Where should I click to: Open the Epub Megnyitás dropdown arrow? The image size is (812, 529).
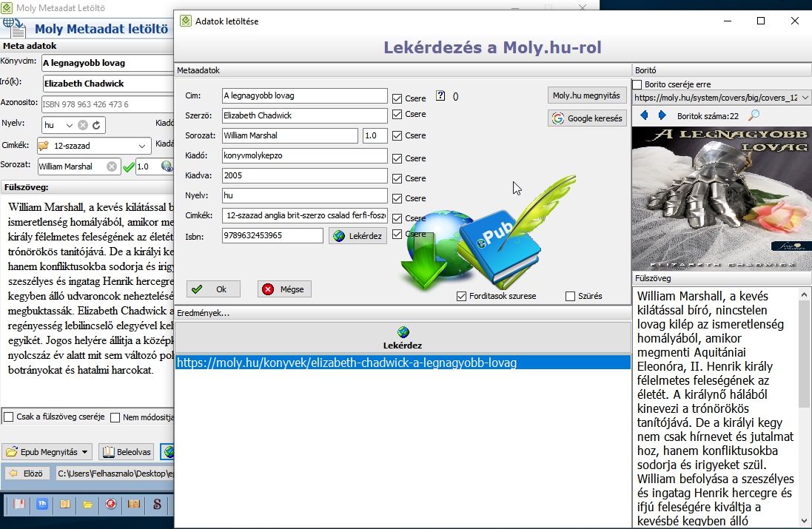click(85, 452)
